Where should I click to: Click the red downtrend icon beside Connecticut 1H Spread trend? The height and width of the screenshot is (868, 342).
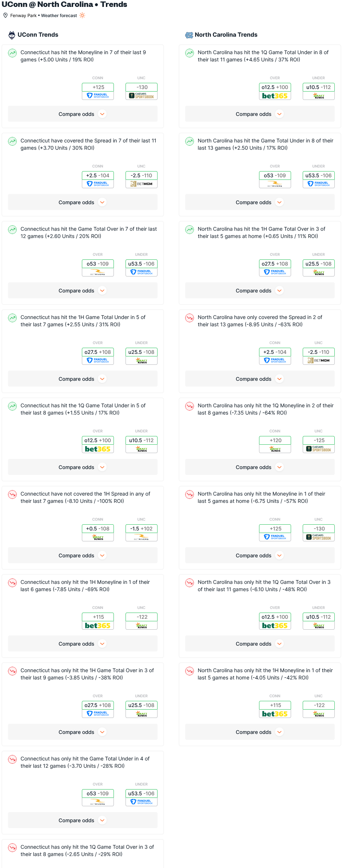point(12,494)
